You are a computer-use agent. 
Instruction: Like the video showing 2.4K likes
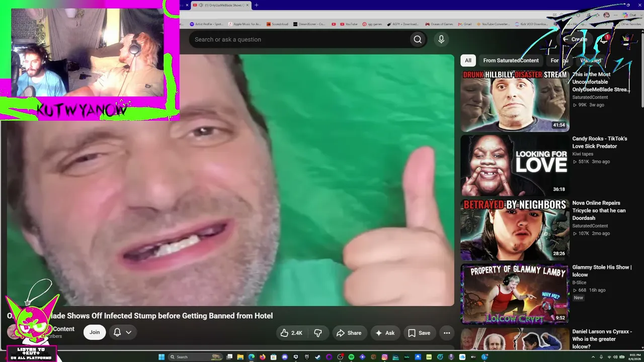[292, 333]
